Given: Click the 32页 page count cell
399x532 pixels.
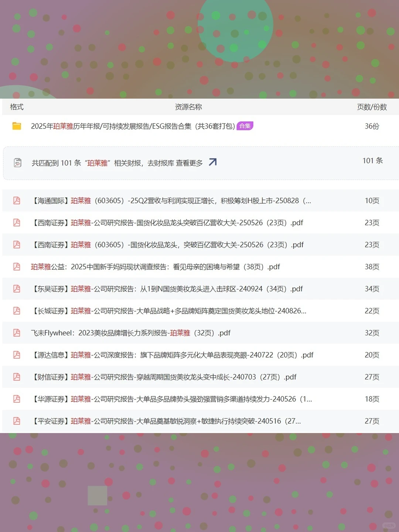Looking at the screenshot, I should tap(372, 333).
